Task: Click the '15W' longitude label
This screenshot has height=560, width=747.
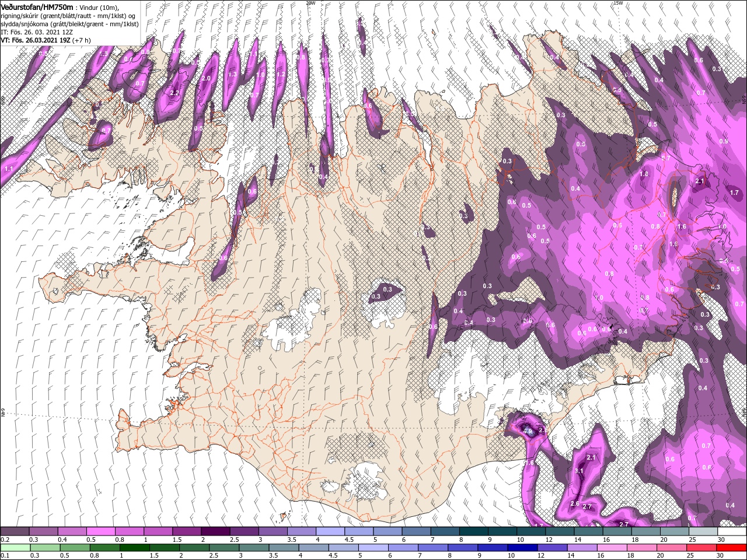Action: pos(618,3)
